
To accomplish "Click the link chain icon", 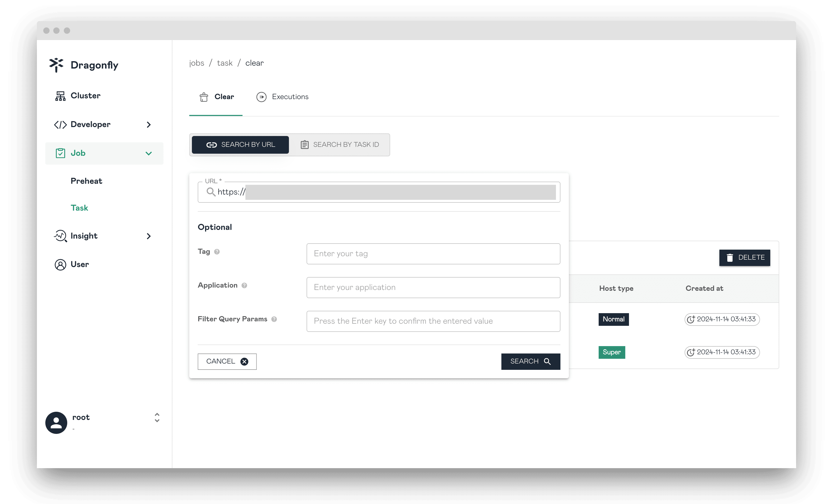I will [x=212, y=145].
